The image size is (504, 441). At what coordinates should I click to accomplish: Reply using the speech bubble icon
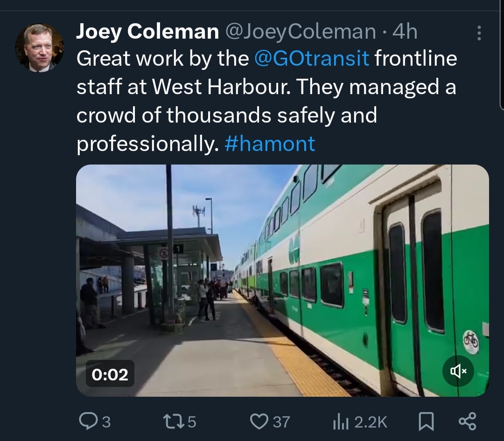click(88, 422)
